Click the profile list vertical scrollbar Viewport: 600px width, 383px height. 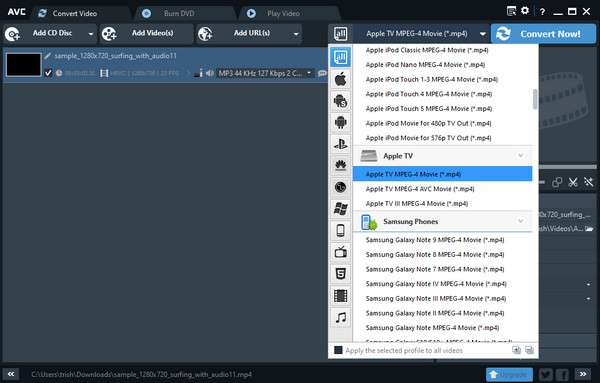point(535,99)
